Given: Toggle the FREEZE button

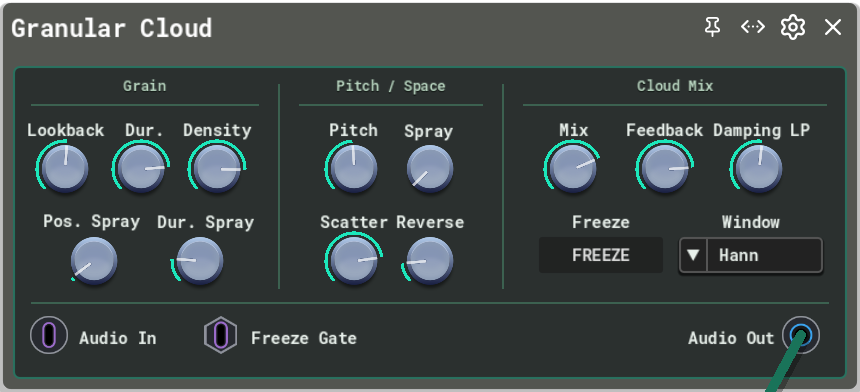Looking at the screenshot, I should tap(601, 255).
